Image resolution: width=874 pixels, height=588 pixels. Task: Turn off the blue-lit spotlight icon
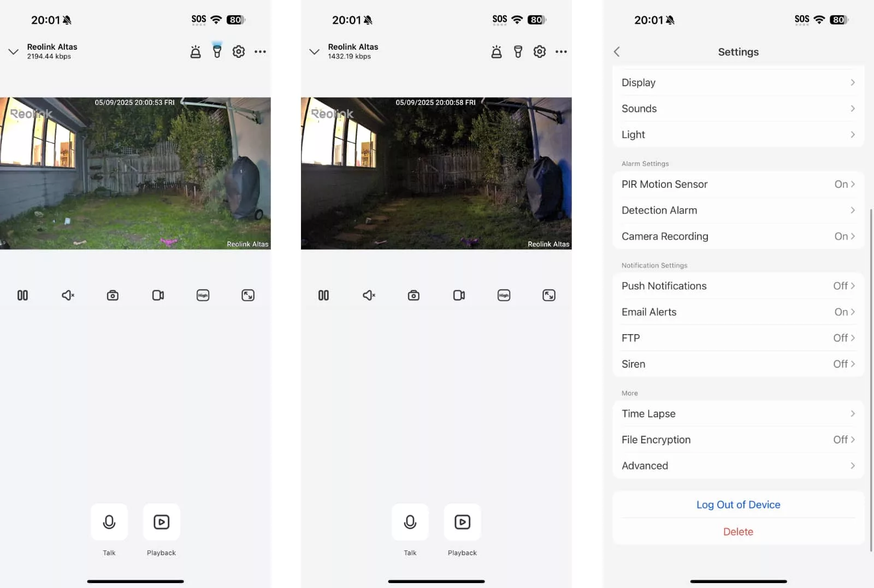[x=217, y=51]
